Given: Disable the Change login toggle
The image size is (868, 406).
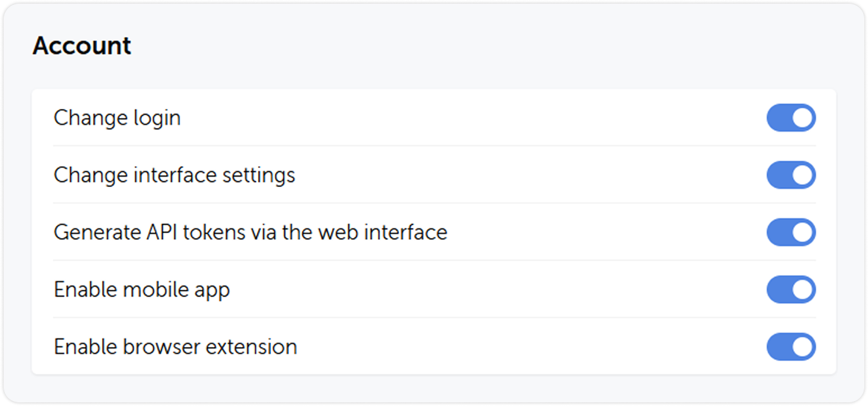Looking at the screenshot, I should [x=791, y=117].
